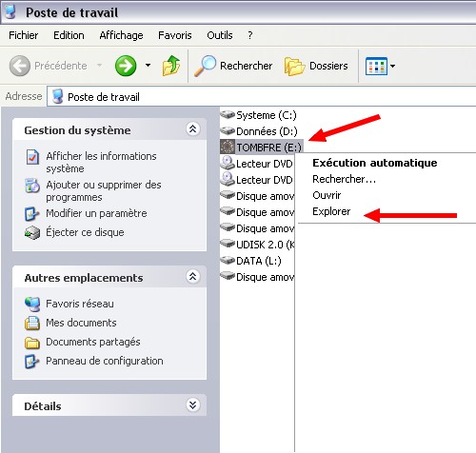Collapse the Autres emplacements panel
The width and height of the screenshot is (476, 453).
pos(192,277)
